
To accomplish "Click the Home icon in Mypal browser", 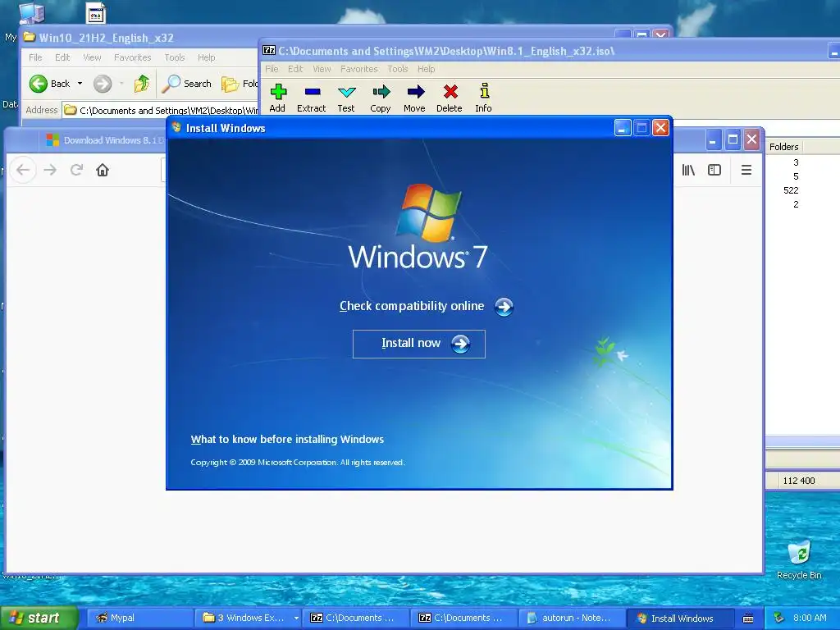I will coord(103,171).
